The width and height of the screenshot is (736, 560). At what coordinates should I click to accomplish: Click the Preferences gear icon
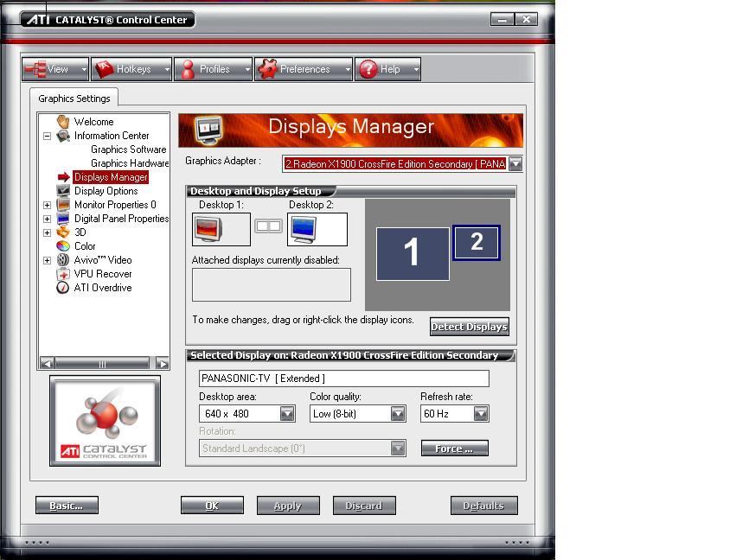(267, 69)
